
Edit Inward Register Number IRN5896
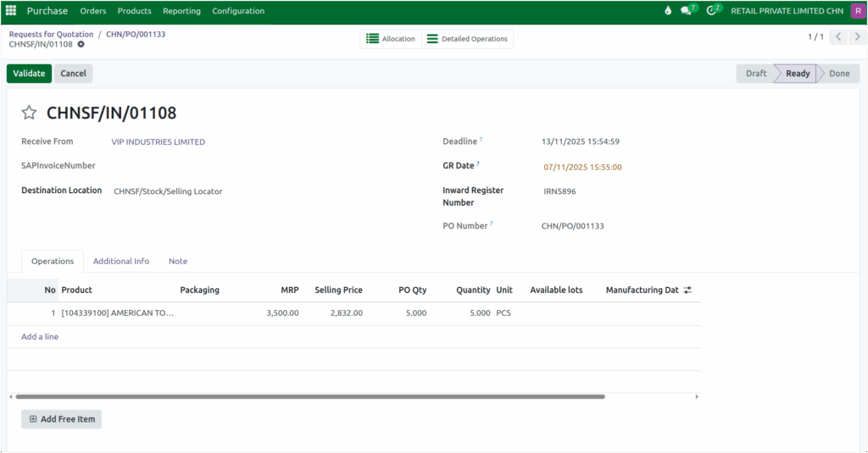(559, 191)
